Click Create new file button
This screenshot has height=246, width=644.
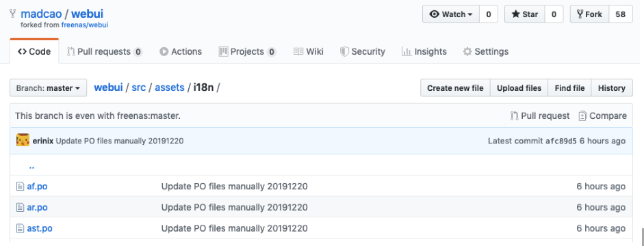(455, 88)
